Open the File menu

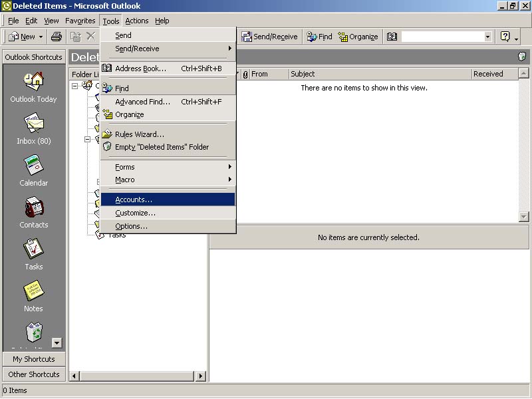[x=13, y=21]
